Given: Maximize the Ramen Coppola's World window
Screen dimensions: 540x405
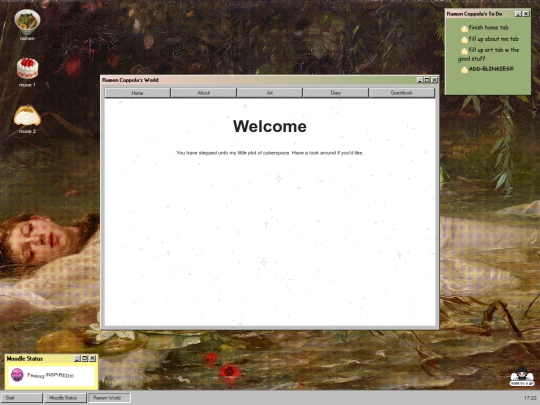Looking at the screenshot, I should (427, 80).
